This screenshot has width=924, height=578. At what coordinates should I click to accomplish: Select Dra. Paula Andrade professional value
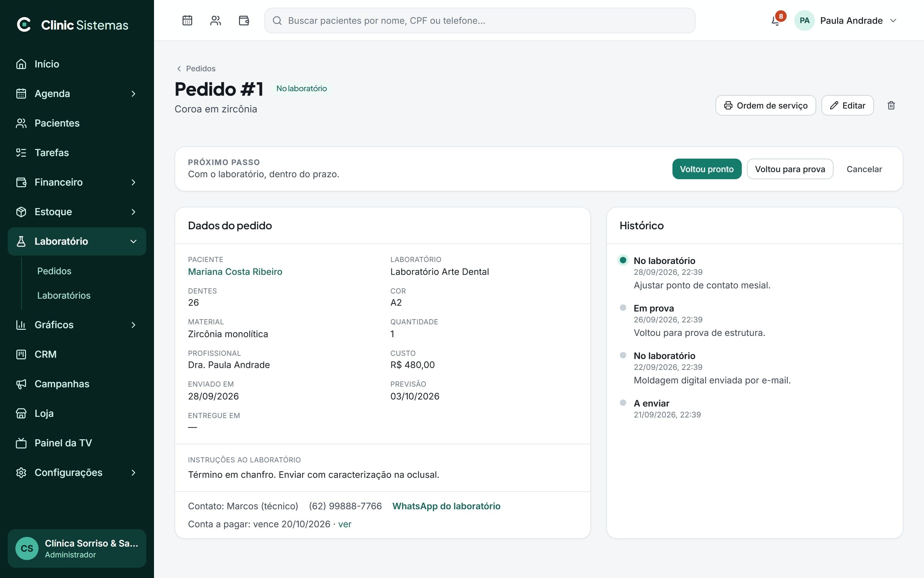[229, 365]
